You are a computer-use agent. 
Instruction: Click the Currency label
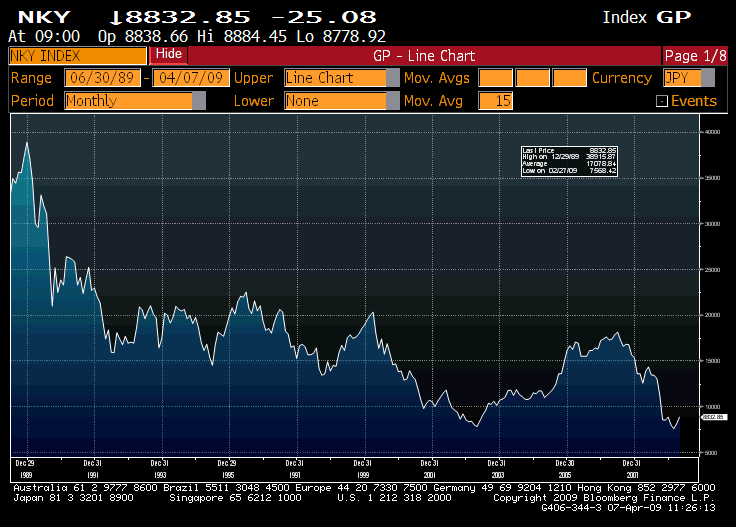pos(622,77)
